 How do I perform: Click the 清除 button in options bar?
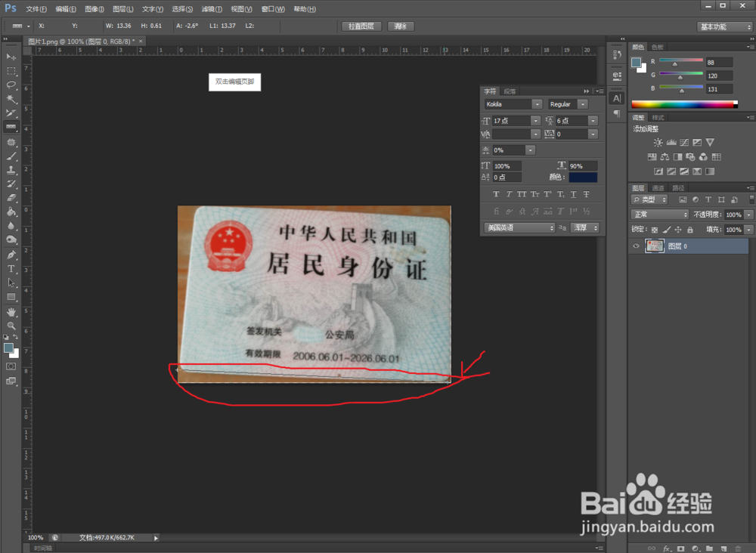point(400,26)
